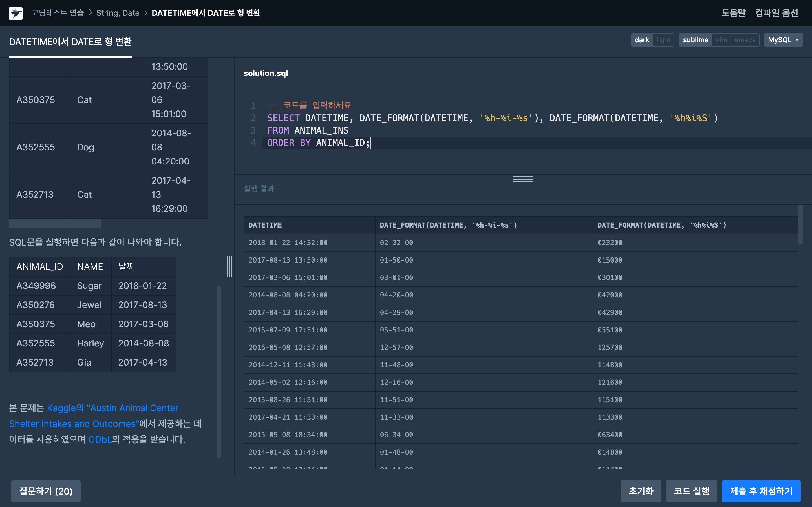This screenshot has width=812, height=507.
Task: Reset code with 초기화 button
Action: coord(641,491)
